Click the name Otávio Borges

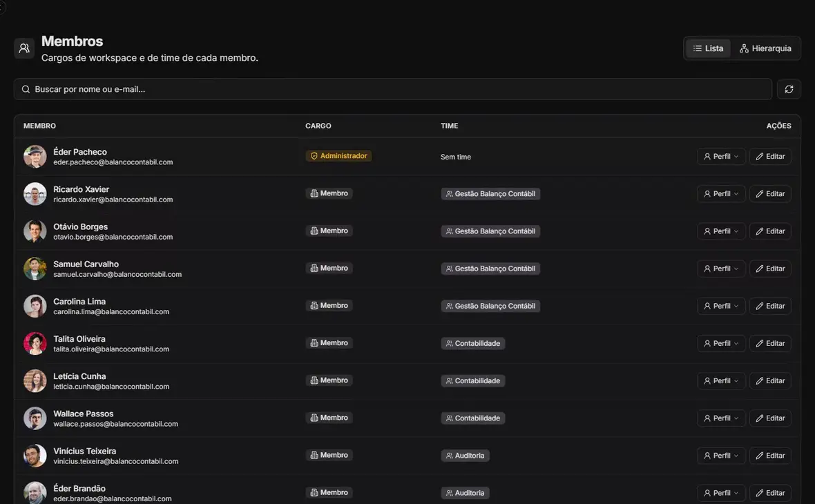tap(81, 226)
